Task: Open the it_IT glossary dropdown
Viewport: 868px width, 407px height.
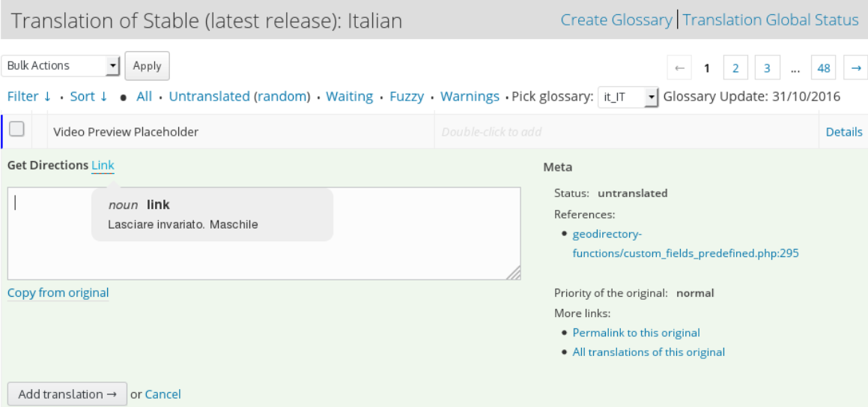Action: tap(628, 97)
